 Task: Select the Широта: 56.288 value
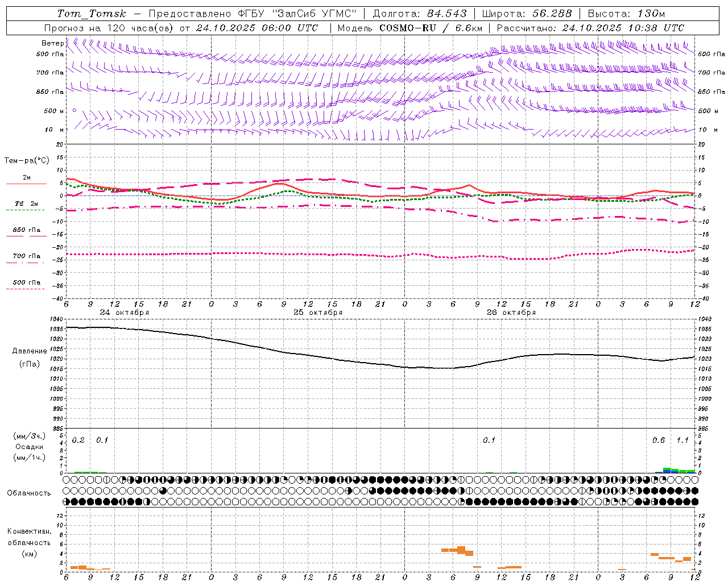pyautogui.click(x=526, y=13)
